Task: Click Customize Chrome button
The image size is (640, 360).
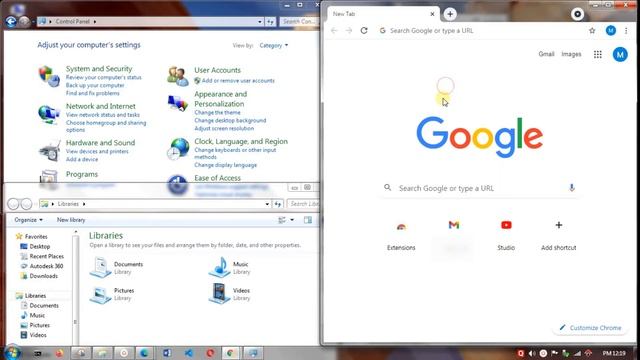Action: 591,328
